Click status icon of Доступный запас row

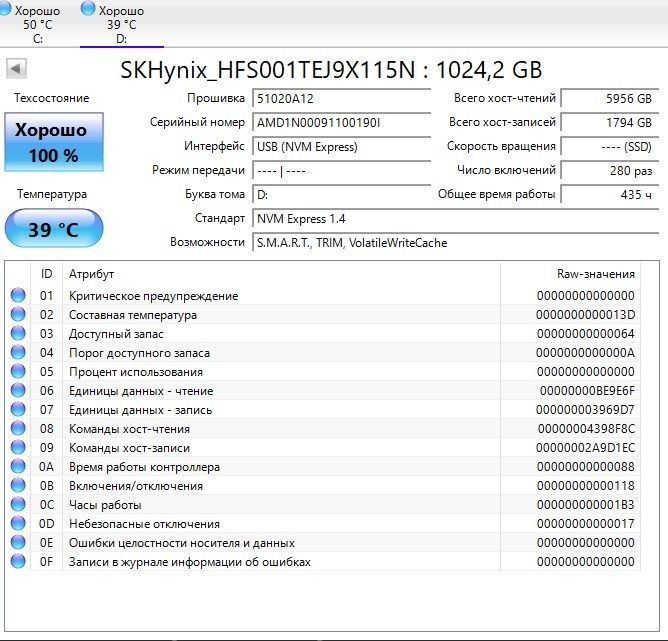(18, 333)
